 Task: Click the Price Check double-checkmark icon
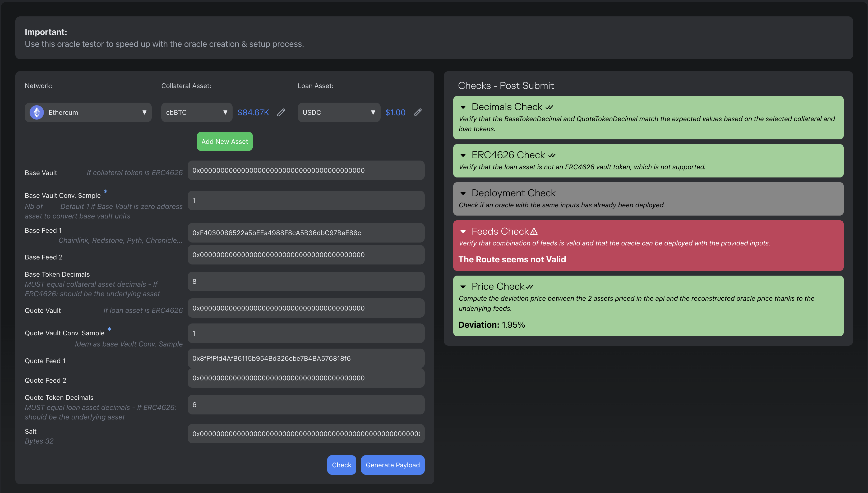pos(530,287)
